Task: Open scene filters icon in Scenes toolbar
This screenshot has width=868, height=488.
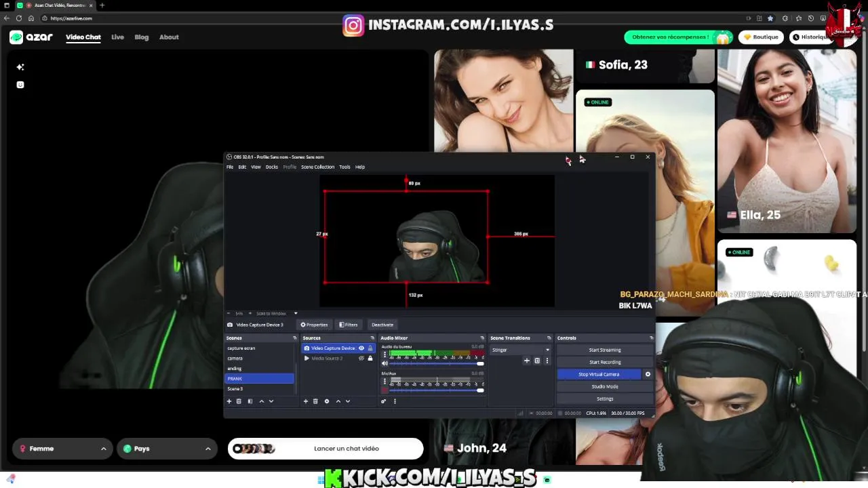Action: (x=250, y=401)
